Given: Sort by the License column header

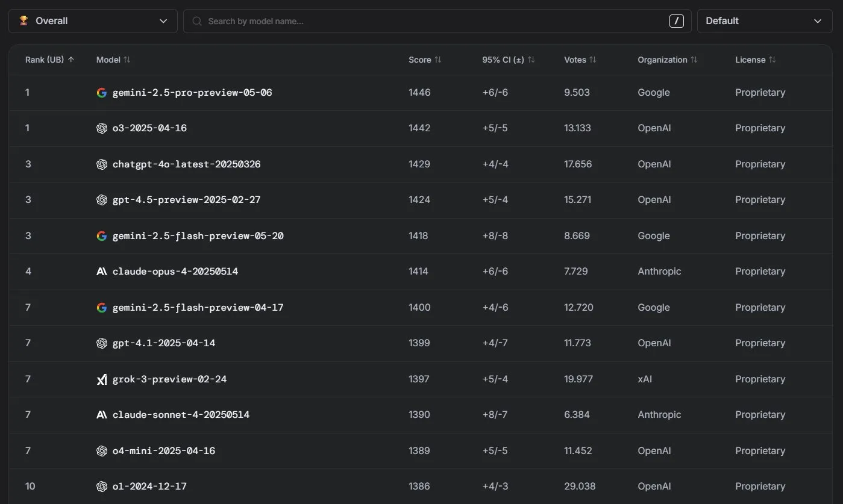Looking at the screenshot, I should click(x=756, y=60).
